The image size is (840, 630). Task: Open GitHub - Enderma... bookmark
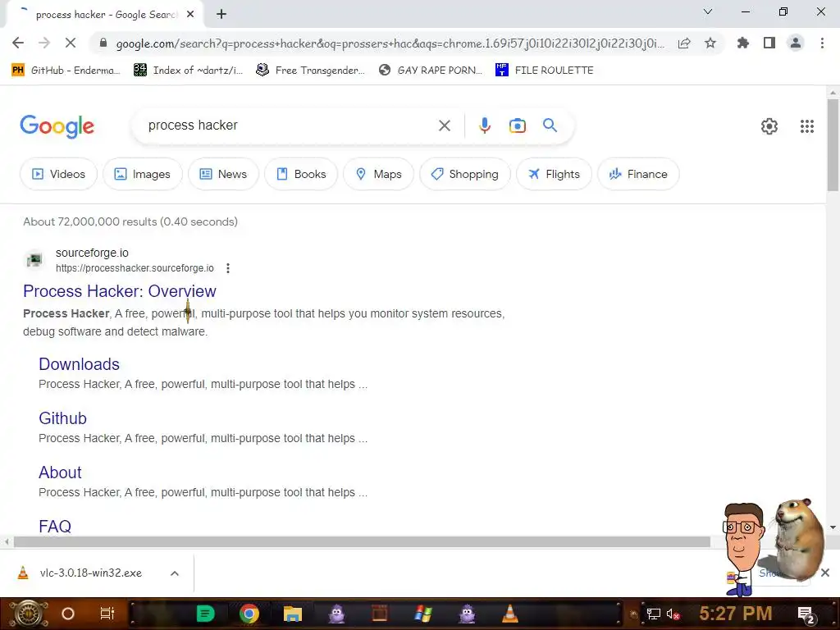pos(66,71)
